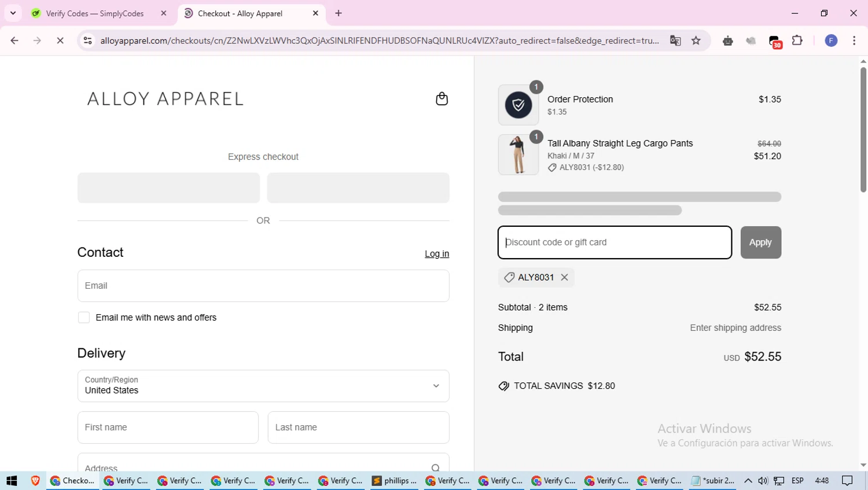868x490 pixels.
Task: Click the Subtotal $52.55 value
Action: pos(767,307)
